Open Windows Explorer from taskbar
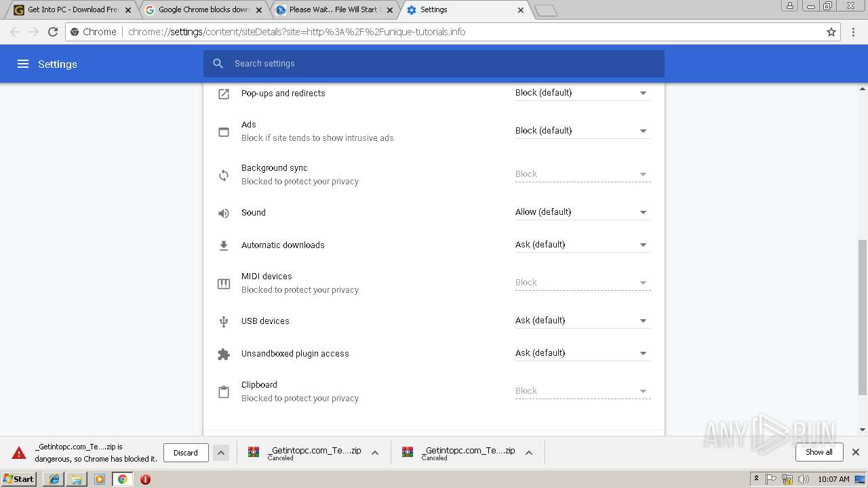Viewport: 868px width, 488px height. click(77, 479)
